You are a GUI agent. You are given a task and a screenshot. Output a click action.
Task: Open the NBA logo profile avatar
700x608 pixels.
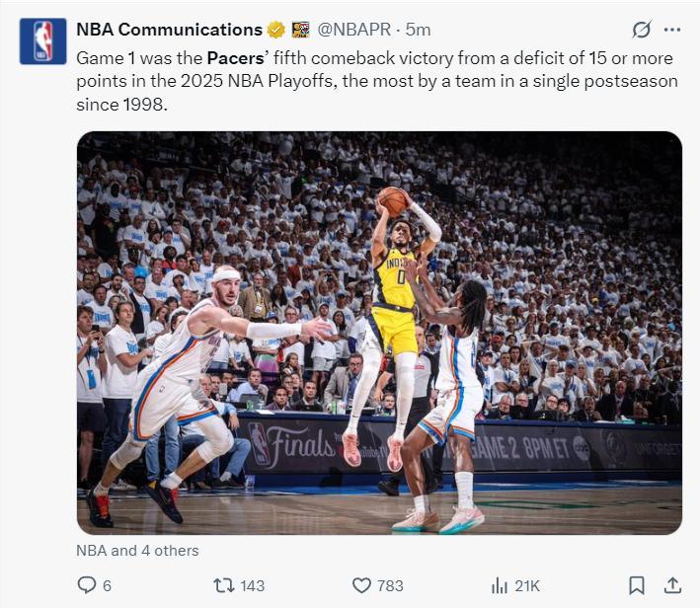(43, 40)
